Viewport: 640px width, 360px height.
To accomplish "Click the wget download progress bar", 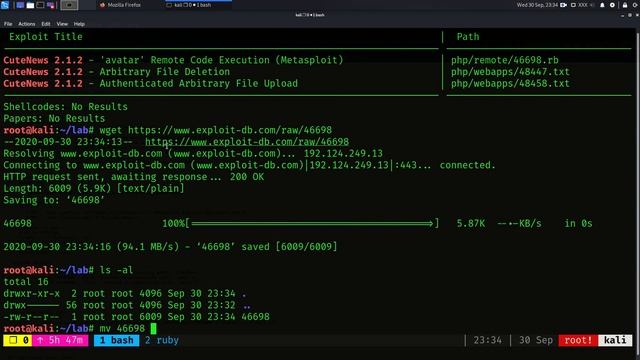I will pos(313,224).
